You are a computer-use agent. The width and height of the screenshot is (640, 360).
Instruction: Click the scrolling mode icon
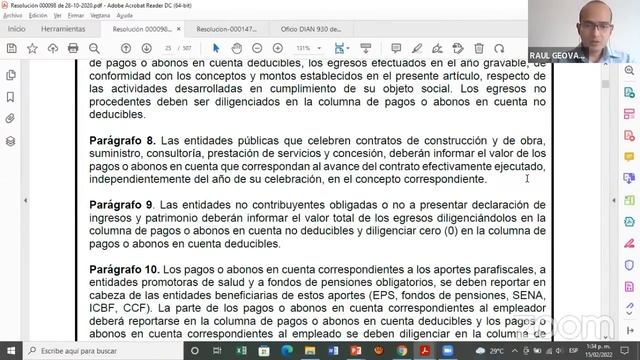tap(366, 49)
